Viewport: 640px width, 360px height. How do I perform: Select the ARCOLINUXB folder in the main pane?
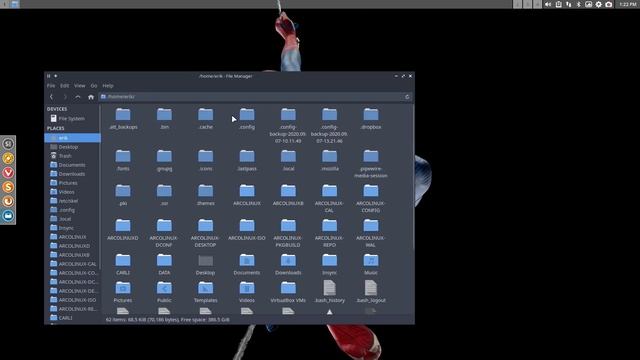coord(288,191)
